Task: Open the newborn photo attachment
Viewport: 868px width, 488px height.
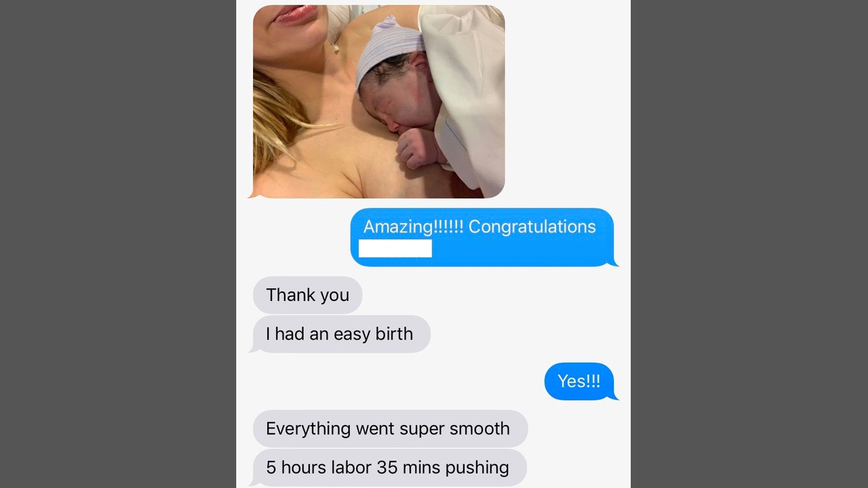Action: [x=378, y=102]
